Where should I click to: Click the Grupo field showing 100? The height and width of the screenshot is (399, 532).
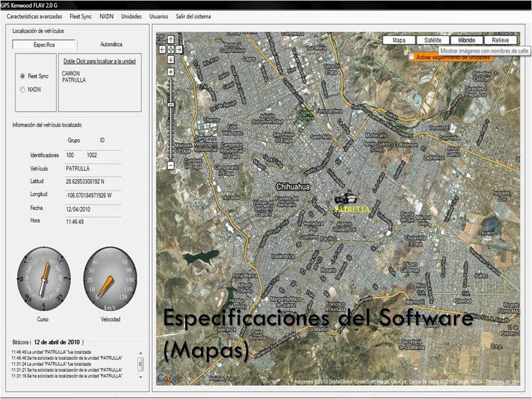click(74, 155)
